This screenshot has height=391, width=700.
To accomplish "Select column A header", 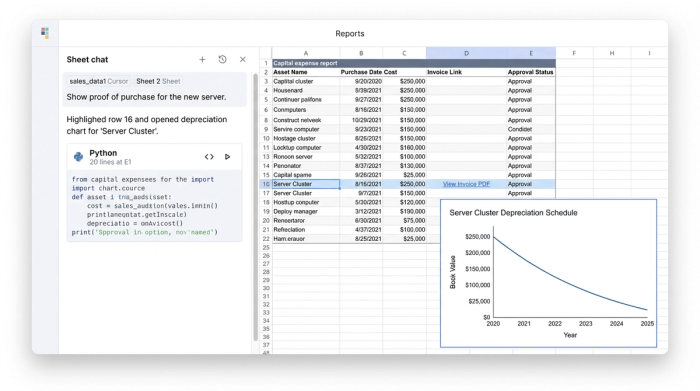I will pyautogui.click(x=306, y=53).
